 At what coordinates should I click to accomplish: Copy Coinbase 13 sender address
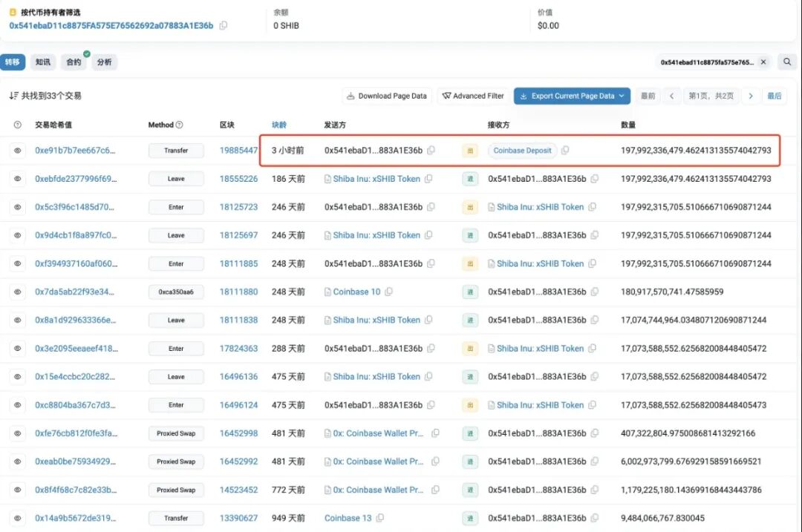[380, 518]
